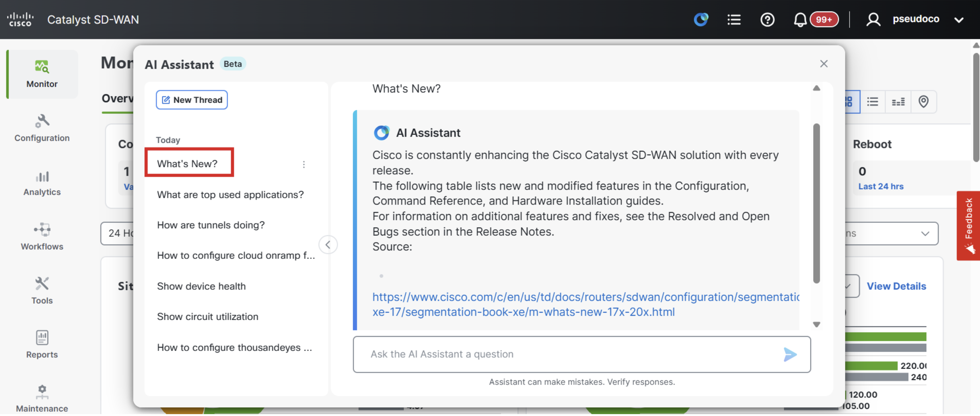The width and height of the screenshot is (980, 416).
Task: Open the Monitor section in sidebar
Action: (42, 74)
